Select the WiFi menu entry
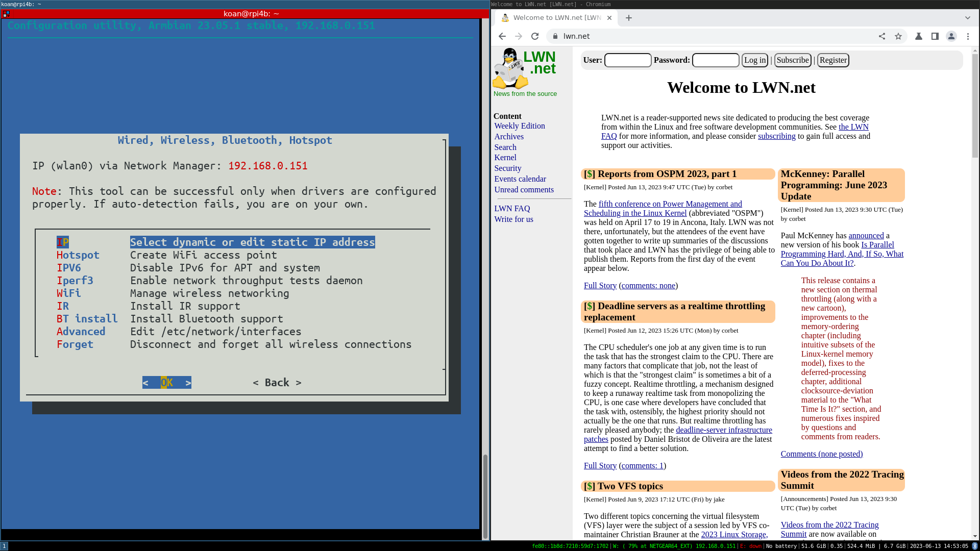Screen dimensions: 980x551 (x=69, y=293)
